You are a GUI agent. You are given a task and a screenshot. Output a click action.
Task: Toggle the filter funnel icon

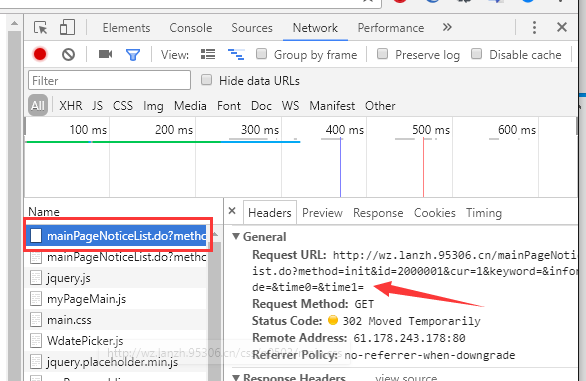click(x=133, y=55)
